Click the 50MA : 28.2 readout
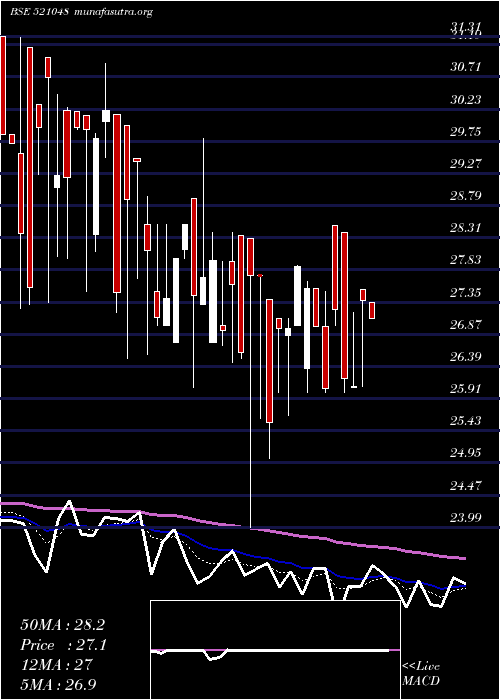 [x=62, y=625]
